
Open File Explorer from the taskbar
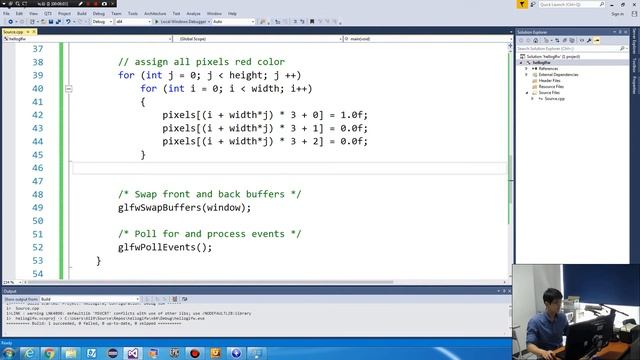click(70, 353)
